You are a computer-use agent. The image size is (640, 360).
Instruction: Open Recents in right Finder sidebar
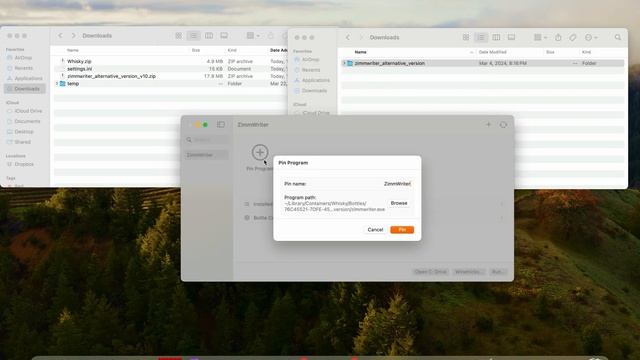[312, 70]
